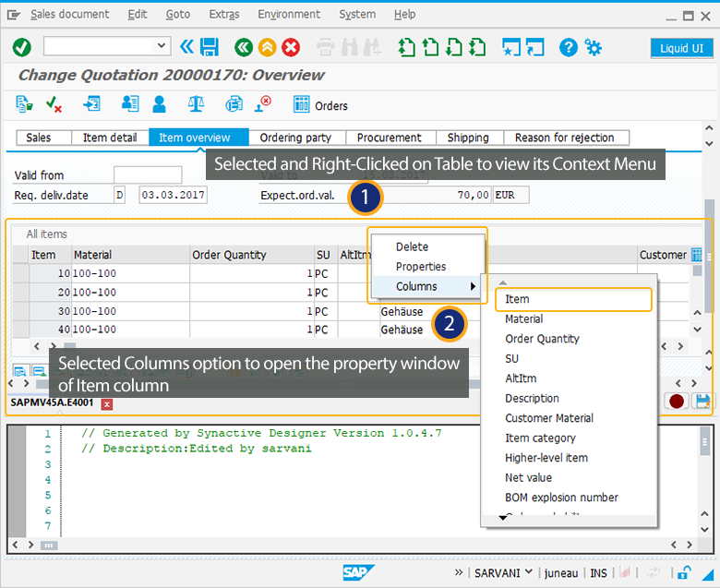Click the Header partner person icon

click(160, 103)
